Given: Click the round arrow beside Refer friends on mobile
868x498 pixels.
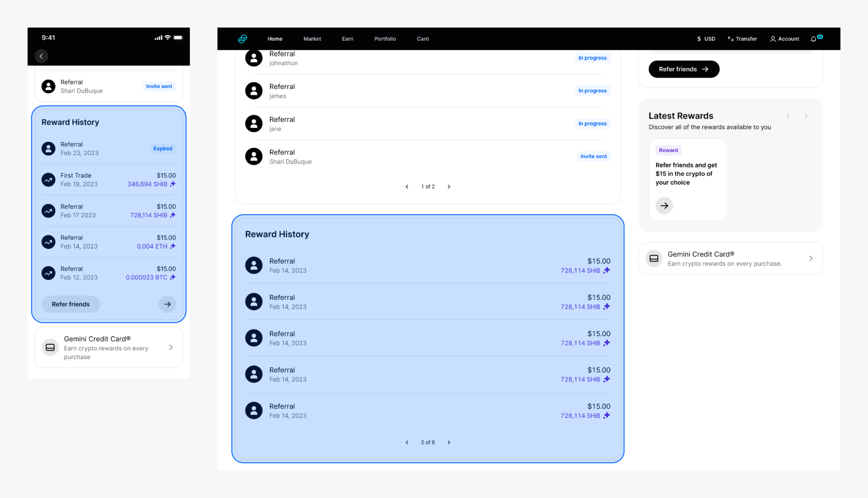Looking at the screenshot, I should coord(167,304).
